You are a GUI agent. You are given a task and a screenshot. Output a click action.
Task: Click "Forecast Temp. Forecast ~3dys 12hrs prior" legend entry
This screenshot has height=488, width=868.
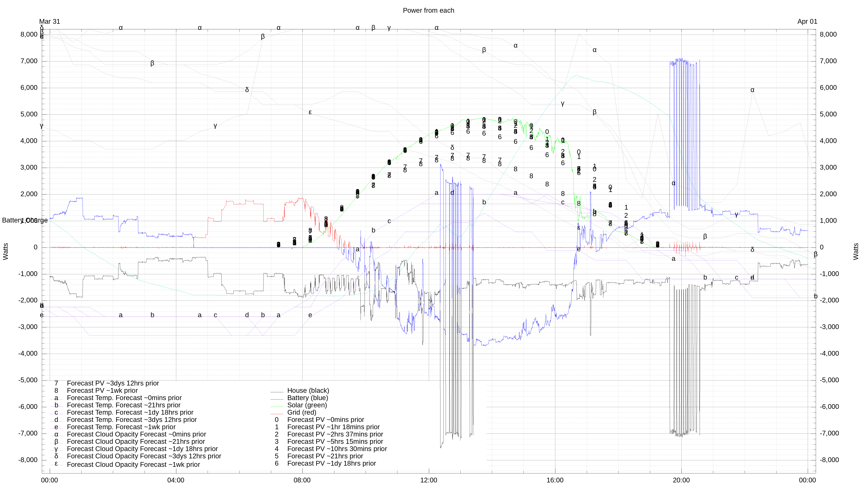(132, 420)
